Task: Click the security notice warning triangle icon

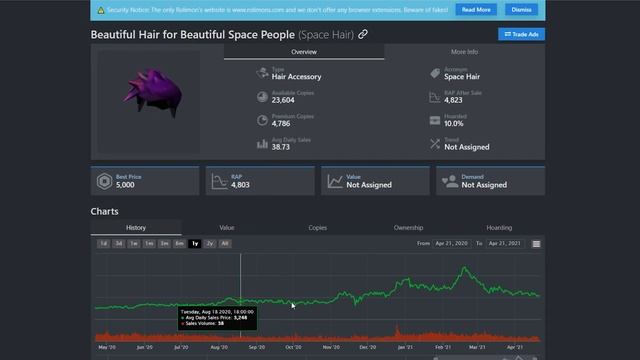Action: click(x=101, y=10)
